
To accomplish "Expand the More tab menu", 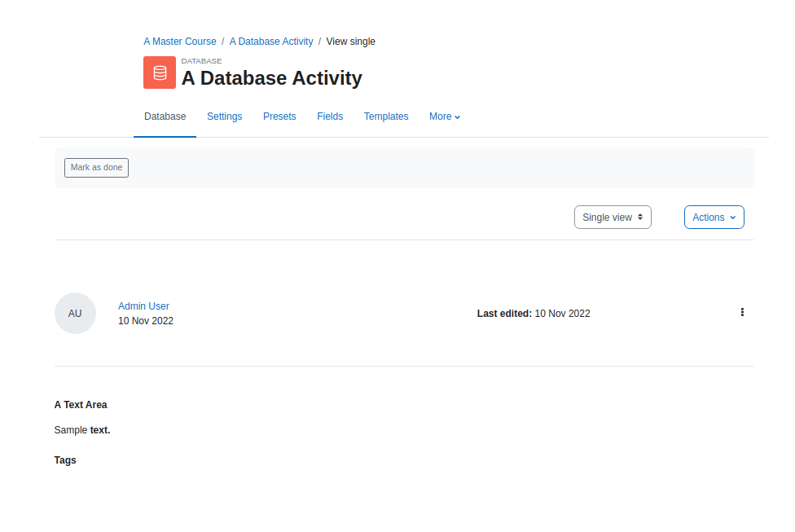I will [445, 117].
